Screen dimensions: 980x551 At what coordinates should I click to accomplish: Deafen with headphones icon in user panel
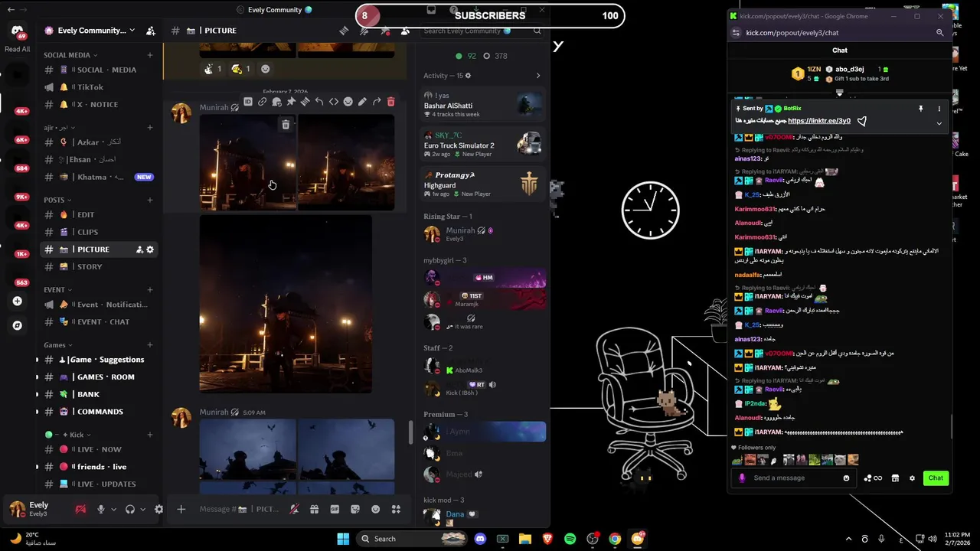click(129, 509)
